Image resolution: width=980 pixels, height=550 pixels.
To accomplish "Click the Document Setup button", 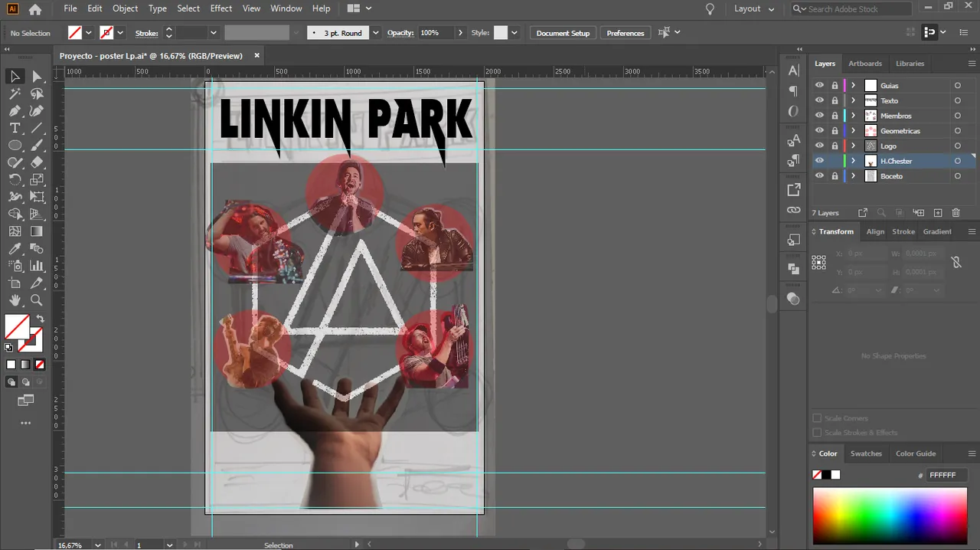I will pos(563,33).
